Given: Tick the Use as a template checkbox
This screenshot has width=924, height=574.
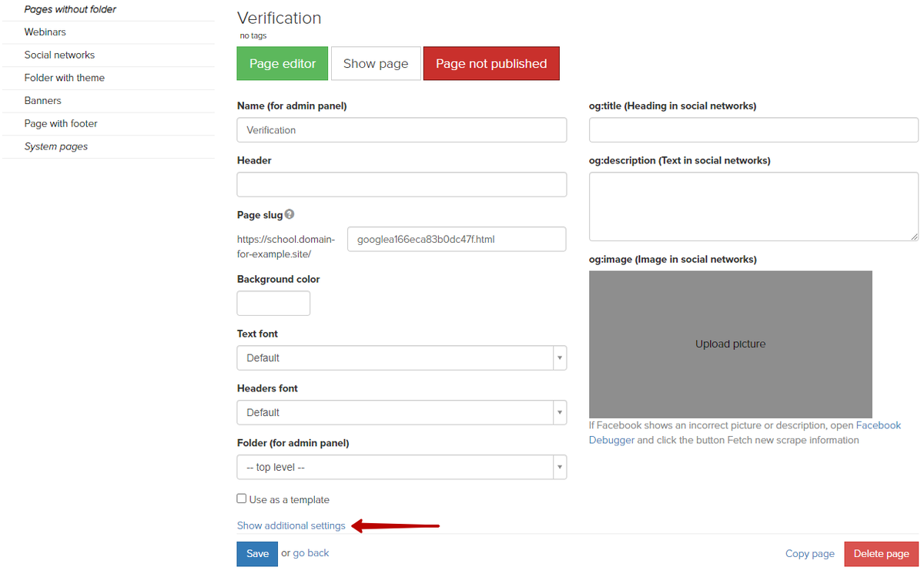Looking at the screenshot, I should (242, 498).
